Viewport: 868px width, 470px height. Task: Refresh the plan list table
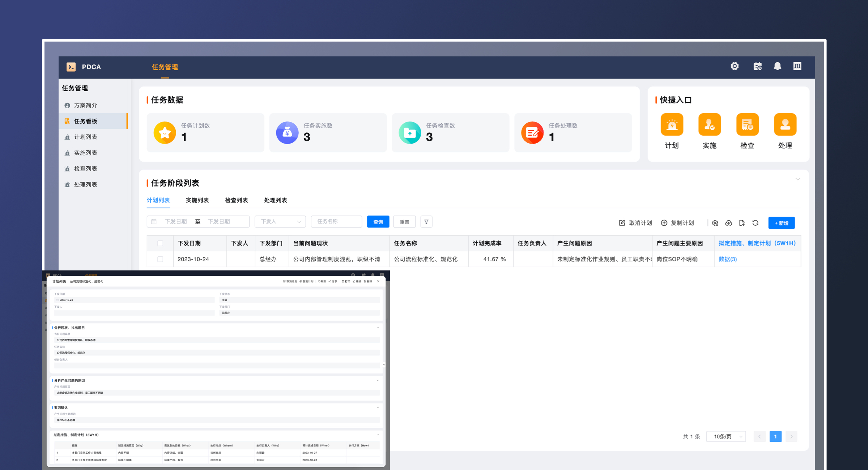click(x=755, y=223)
